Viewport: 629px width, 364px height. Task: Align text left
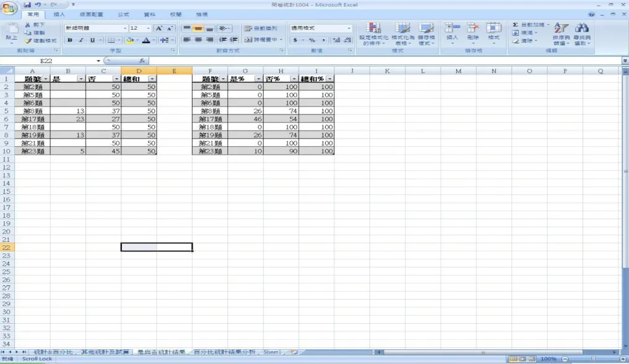click(186, 40)
